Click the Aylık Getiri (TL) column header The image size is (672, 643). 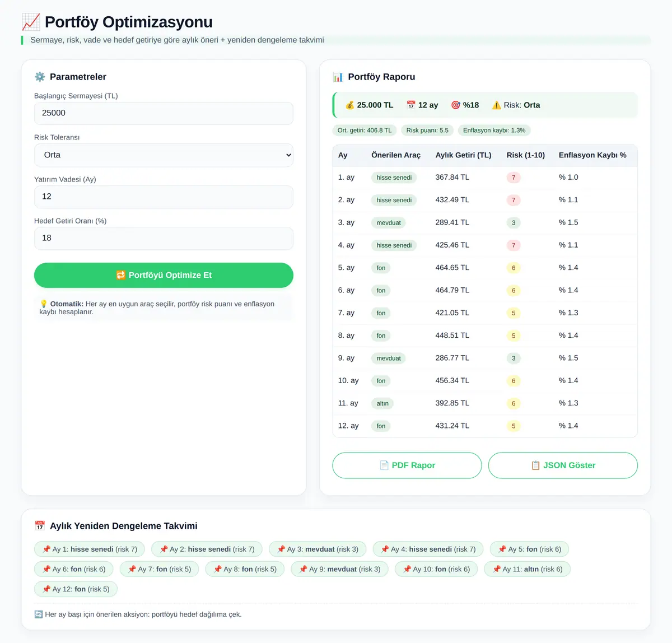[464, 155]
